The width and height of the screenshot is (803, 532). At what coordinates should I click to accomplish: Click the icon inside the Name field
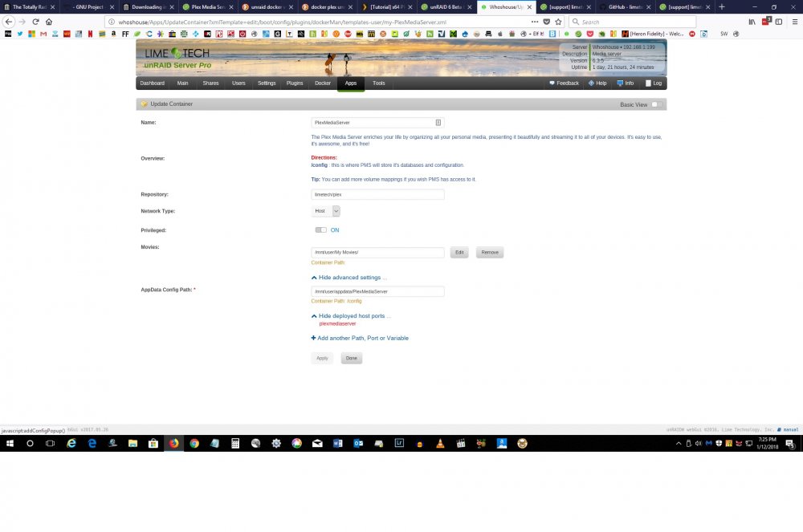[438, 123]
